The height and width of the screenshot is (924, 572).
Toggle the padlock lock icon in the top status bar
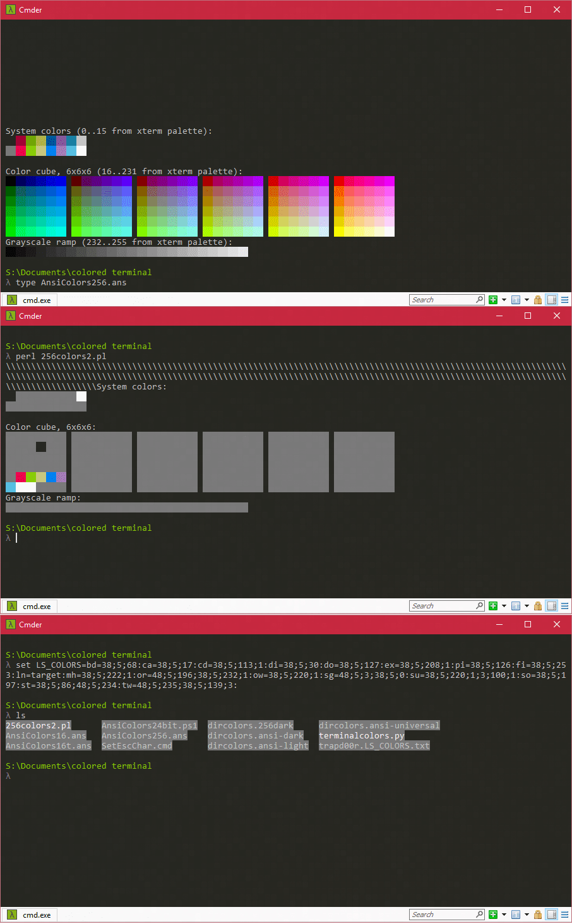537,299
